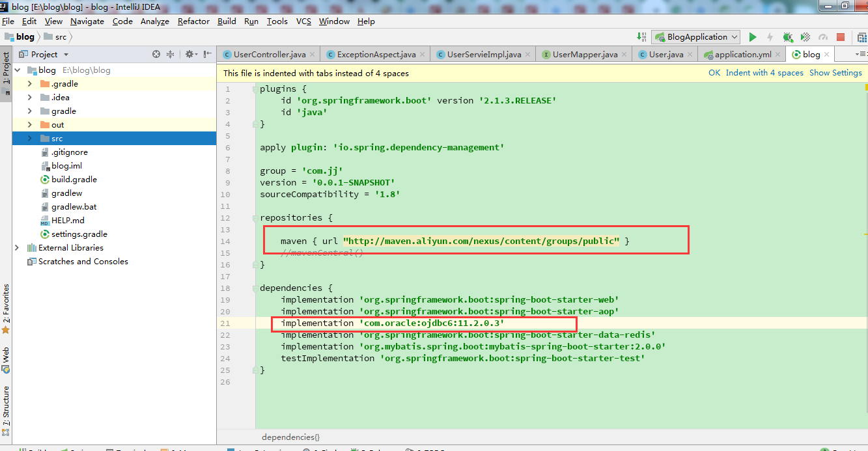
Task: Open the Refactor menu
Action: 193,21
